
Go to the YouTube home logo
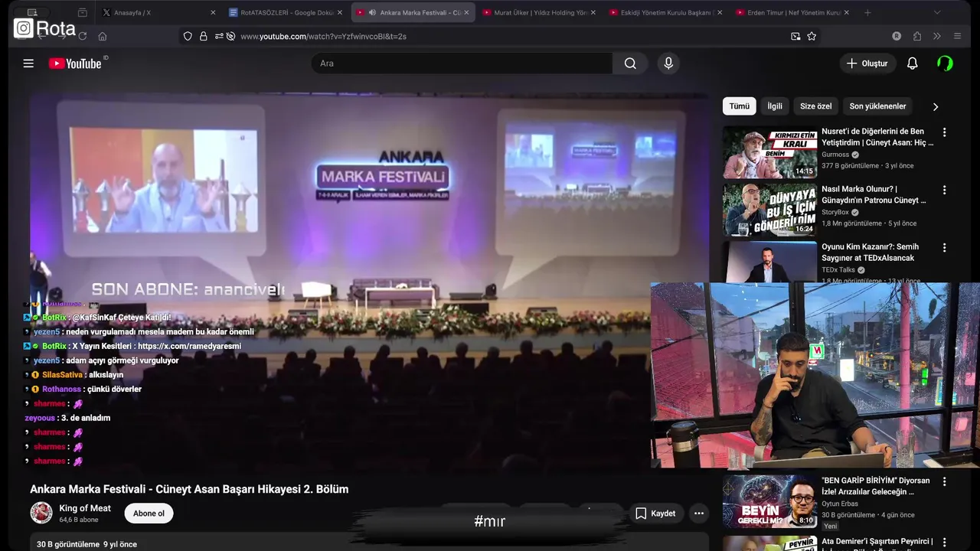[x=75, y=64]
